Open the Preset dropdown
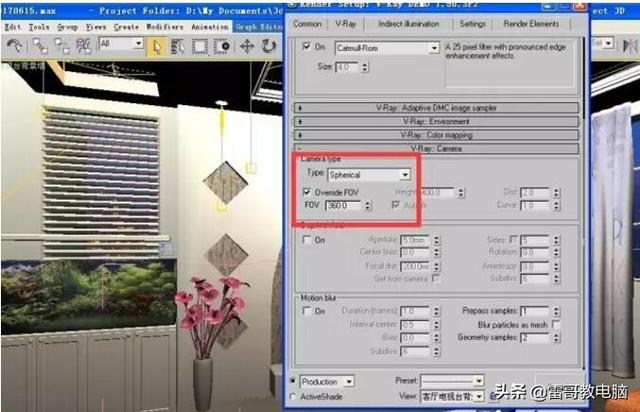Image resolution: width=640 pixels, height=412 pixels. tap(452, 381)
